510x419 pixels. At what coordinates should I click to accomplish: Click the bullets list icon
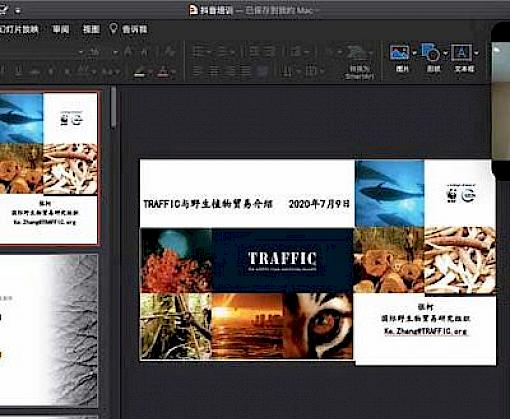198,52
